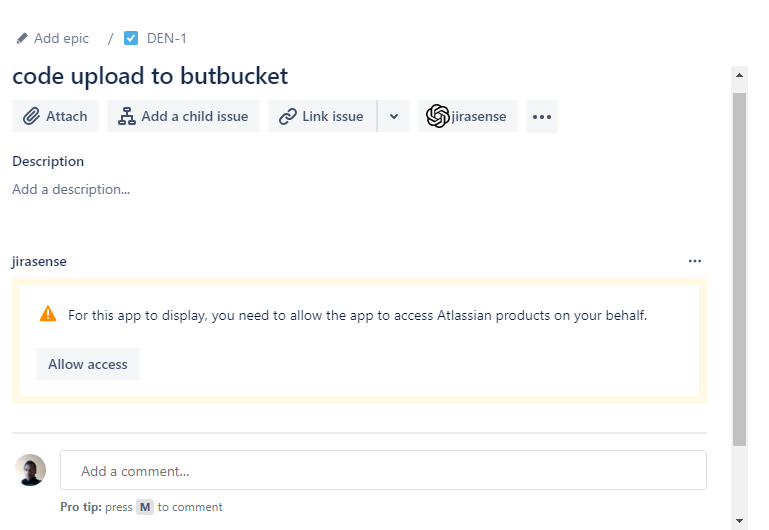Expand the Link issue dropdown arrow
Viewport: 769px width, 530px height.
tap(394, 116)
